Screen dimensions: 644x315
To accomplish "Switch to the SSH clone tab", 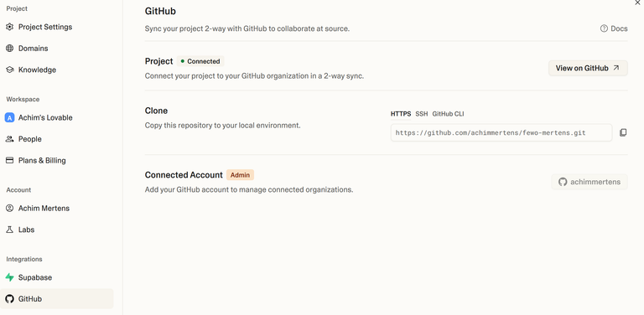I will 422,114.
